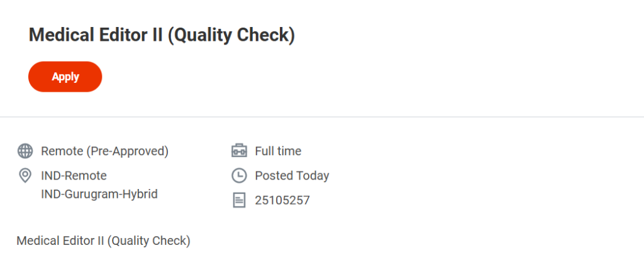Click "(Quality Check)" in the bold heading

231,35
